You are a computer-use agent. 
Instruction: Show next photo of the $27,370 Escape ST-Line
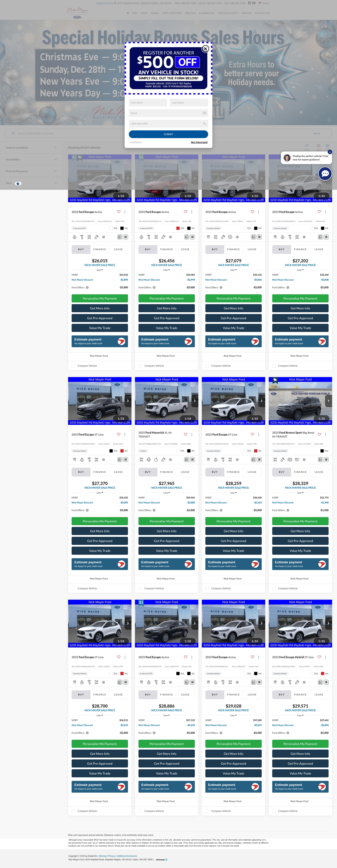pyautogui.click(x=128, y=401)
